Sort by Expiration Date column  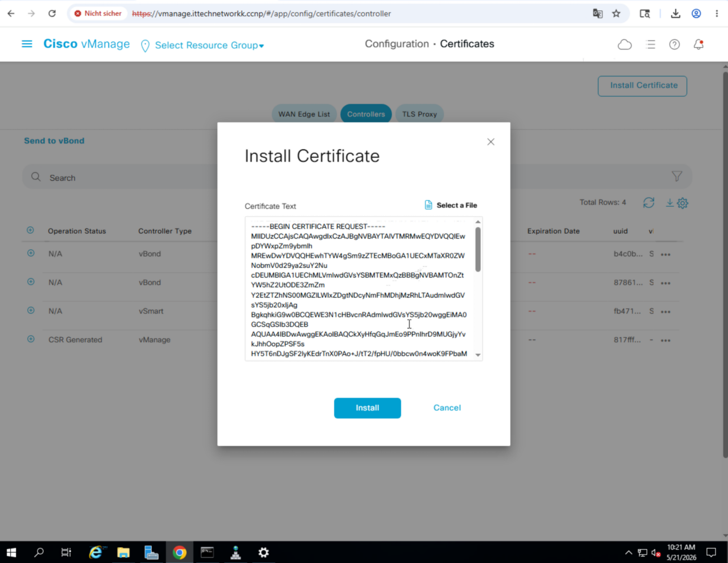[554, 231]
